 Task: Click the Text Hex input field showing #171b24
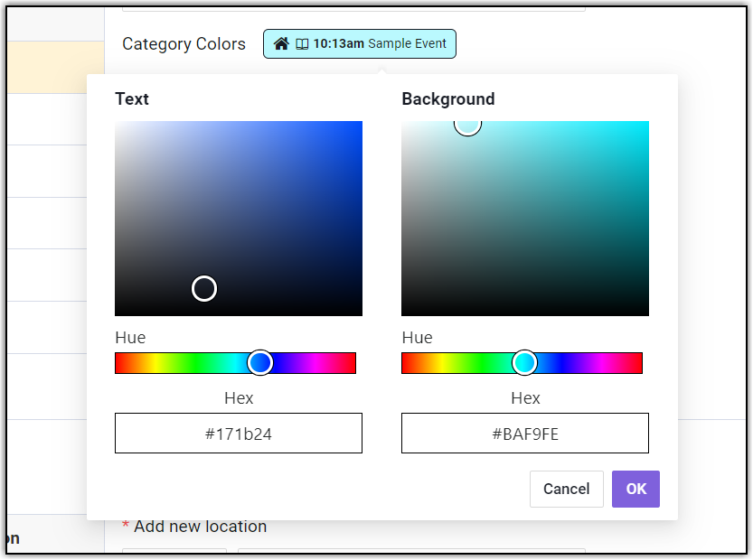click(239, 434)
